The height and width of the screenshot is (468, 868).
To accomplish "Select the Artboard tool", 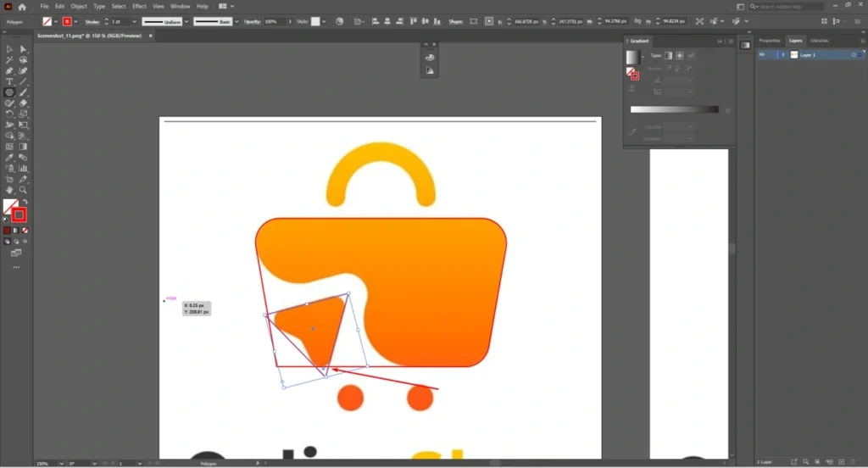I will point(9,179).
